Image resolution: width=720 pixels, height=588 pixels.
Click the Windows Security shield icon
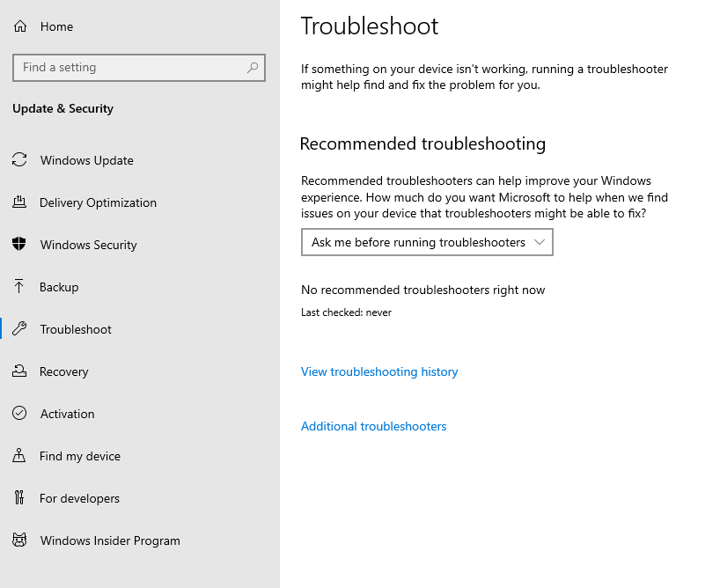tap(19, 245)
